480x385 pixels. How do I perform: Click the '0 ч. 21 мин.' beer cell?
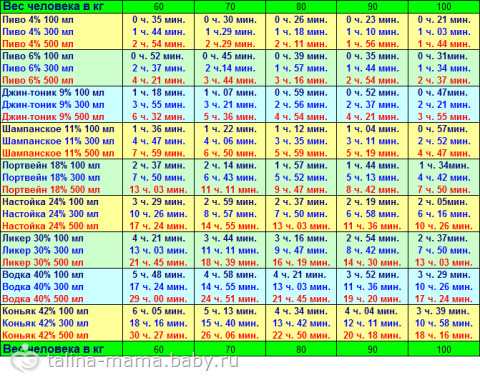click(444, 20)
